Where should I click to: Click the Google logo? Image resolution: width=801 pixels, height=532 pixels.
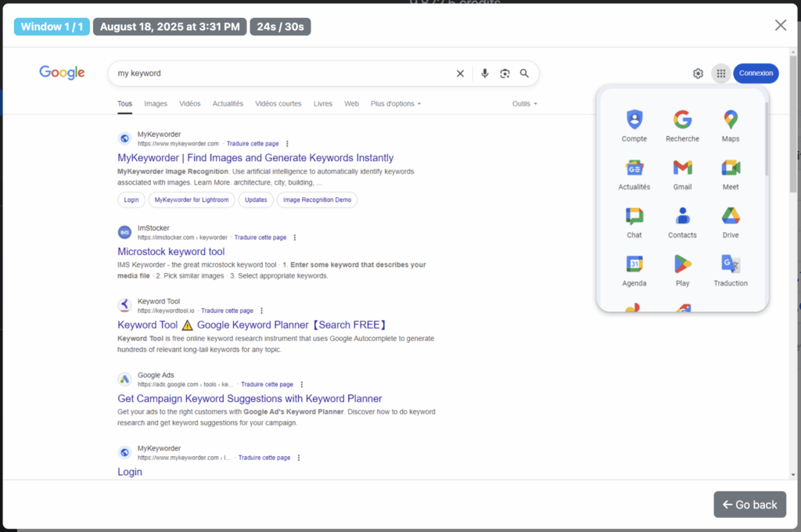pyautogui.click(x=62, y=73)
